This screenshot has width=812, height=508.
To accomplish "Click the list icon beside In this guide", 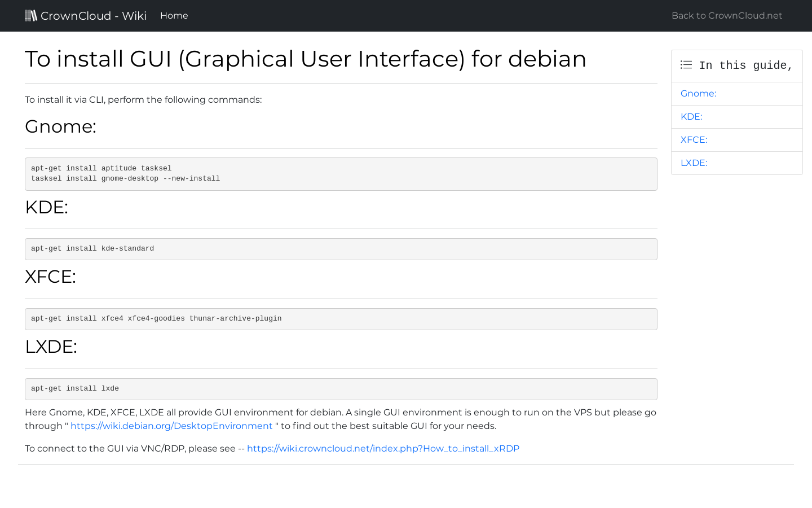I will pos(686,65).
